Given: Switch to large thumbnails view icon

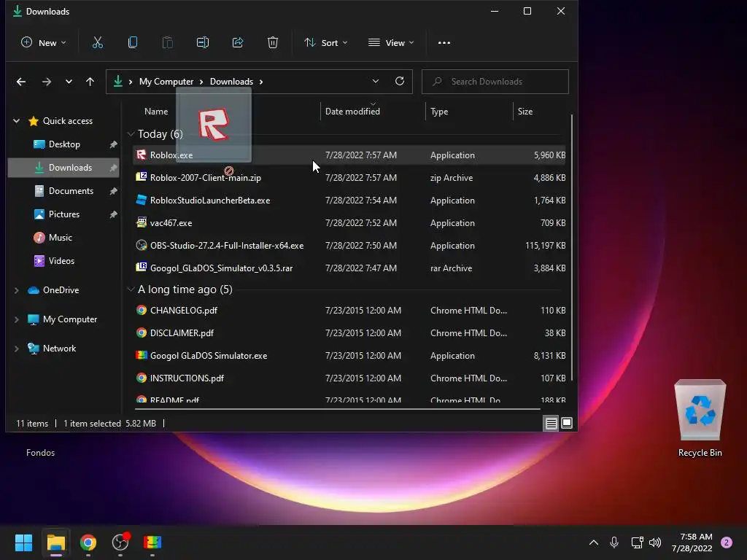Looking at the screenshot, I should [567, 423].
